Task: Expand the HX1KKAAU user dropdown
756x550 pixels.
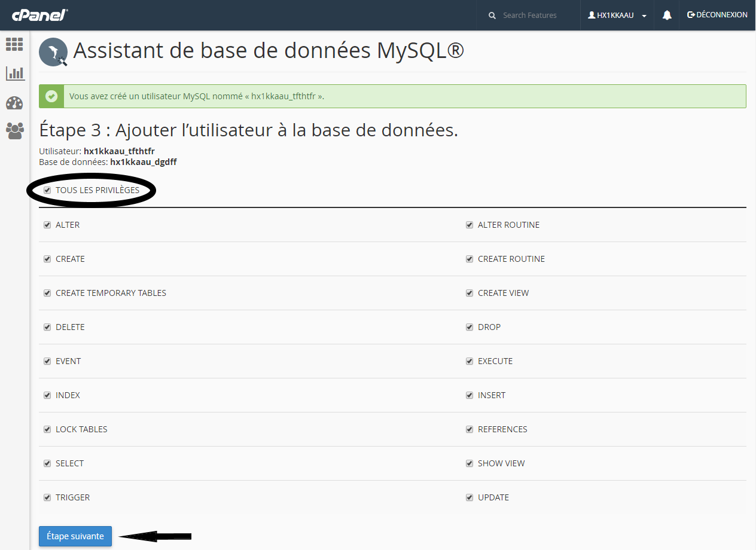Action: coord(617,16)
